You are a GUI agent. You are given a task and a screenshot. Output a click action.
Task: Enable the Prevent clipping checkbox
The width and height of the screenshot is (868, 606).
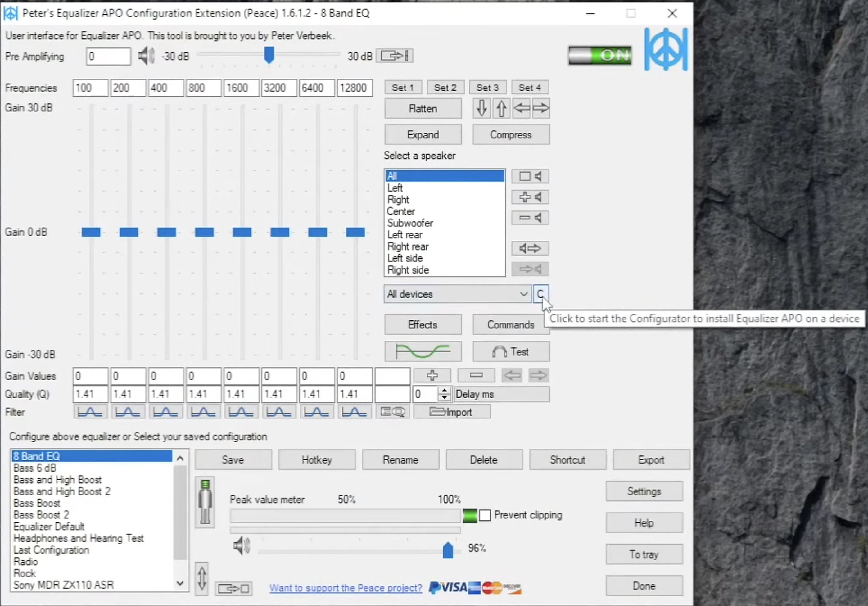tap(485, 515)
